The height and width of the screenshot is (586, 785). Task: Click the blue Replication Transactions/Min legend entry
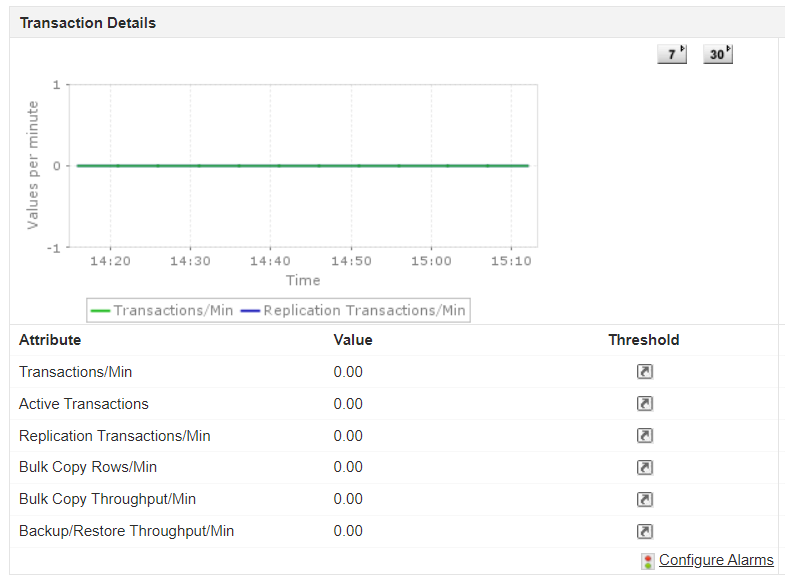coord(353,310)
